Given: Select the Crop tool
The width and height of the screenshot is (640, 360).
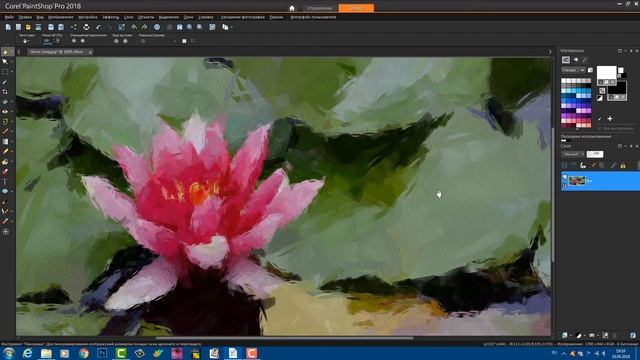Looking at the screenshot, I should (5, 92).
